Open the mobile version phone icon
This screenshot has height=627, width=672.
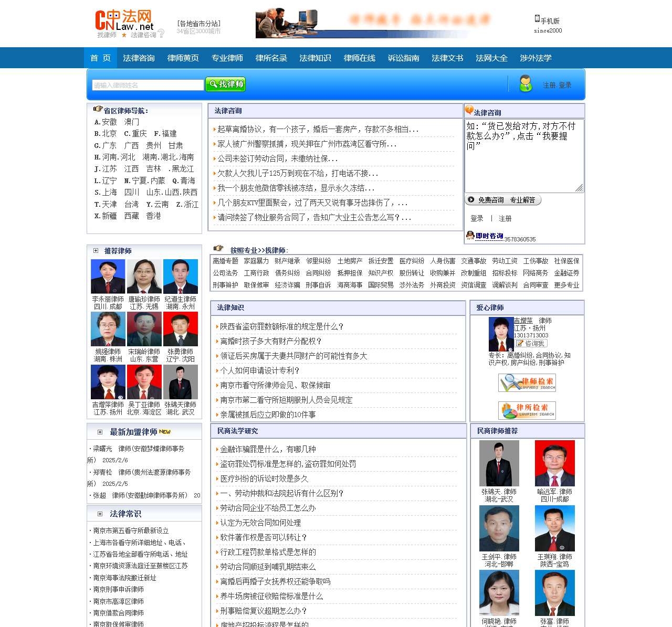click(537, 19)
